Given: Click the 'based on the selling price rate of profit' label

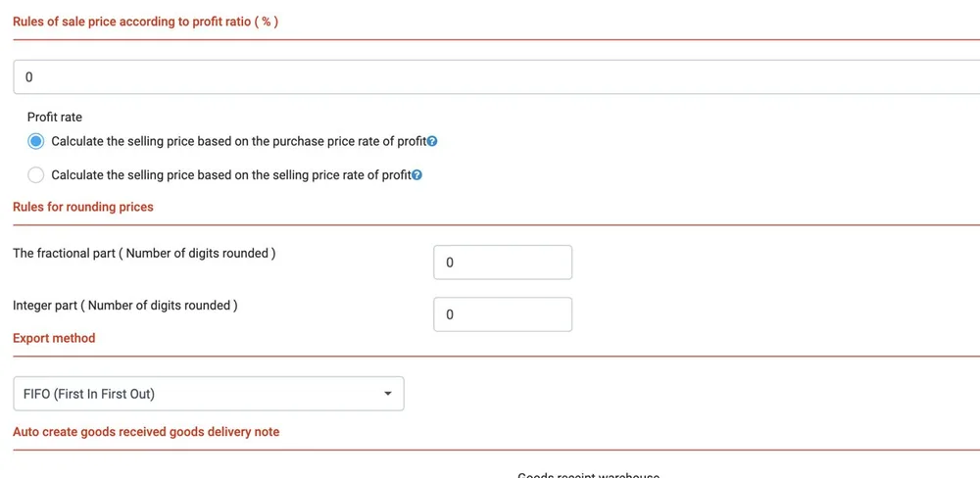Looking at the screenshot, I should click(x=305, y=175).
